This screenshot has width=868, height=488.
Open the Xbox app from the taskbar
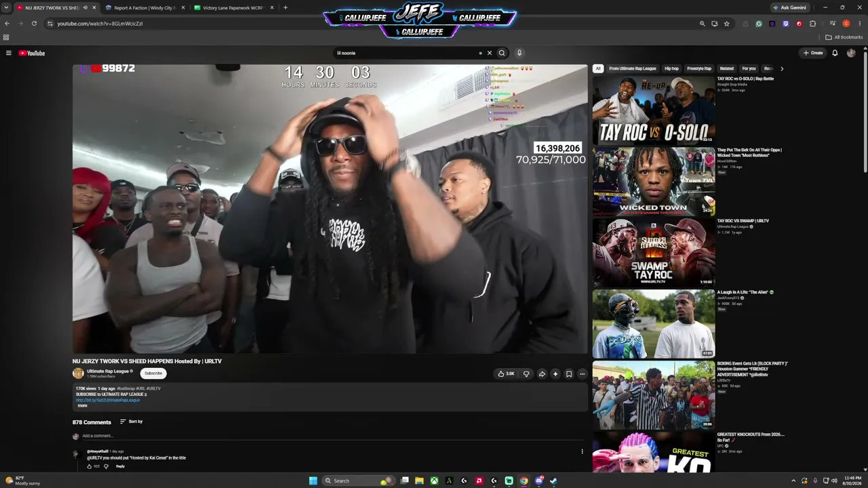(x=434, y=481)
